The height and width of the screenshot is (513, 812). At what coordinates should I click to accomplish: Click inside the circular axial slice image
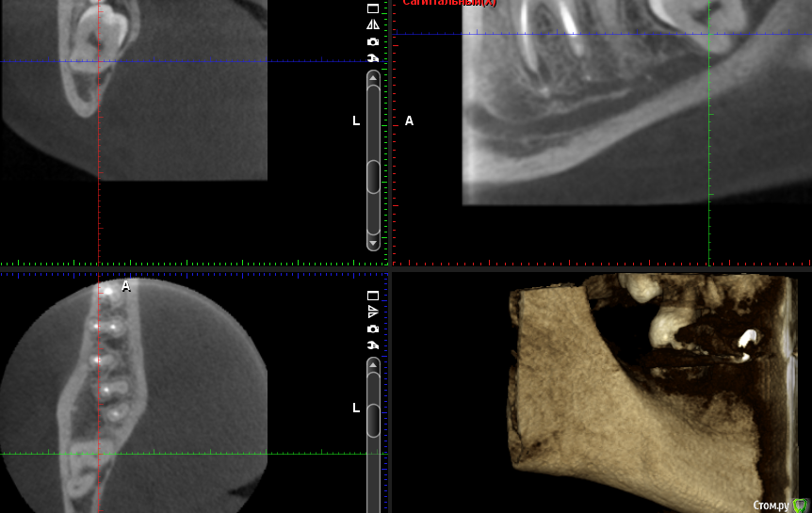pos(132,395)
